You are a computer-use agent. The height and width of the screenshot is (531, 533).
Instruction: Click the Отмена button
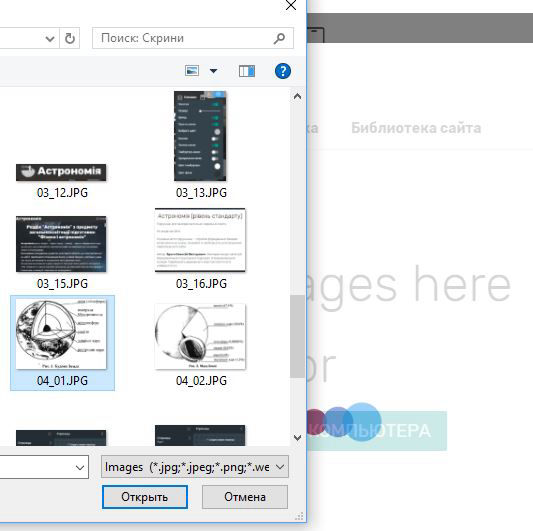click(x=245, y=497)
